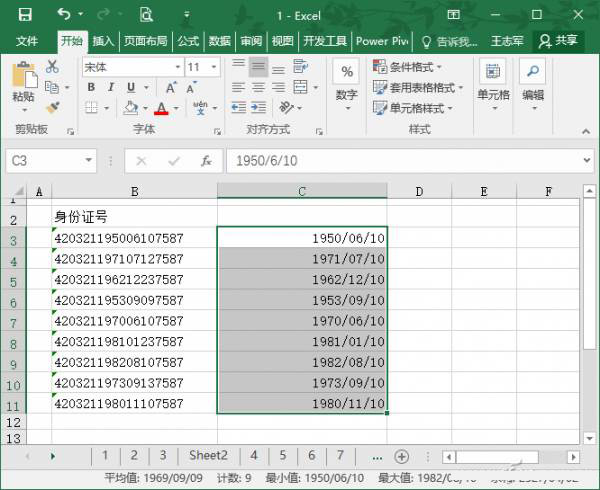Change text orientation
Image resolution: width=600 pixels, height=490 pixels.
(x=286, y=108)
